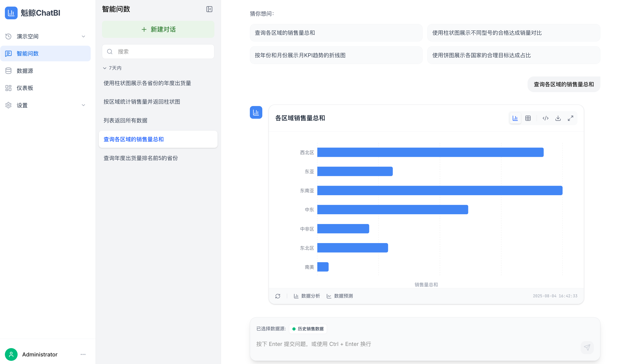Click the 东南亚 bar in the chart

tap(440, 191)
